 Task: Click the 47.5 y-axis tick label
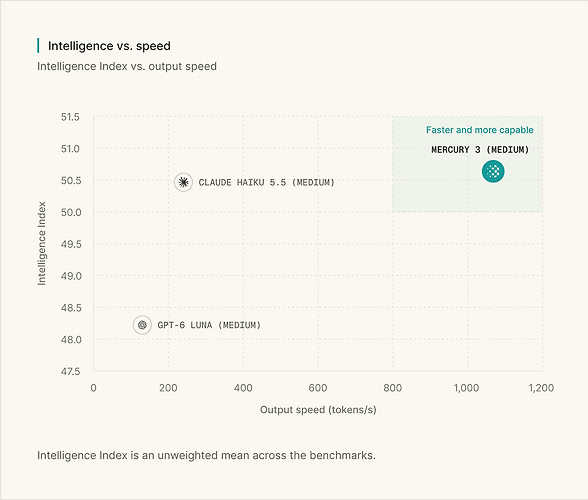coord(70,371)
